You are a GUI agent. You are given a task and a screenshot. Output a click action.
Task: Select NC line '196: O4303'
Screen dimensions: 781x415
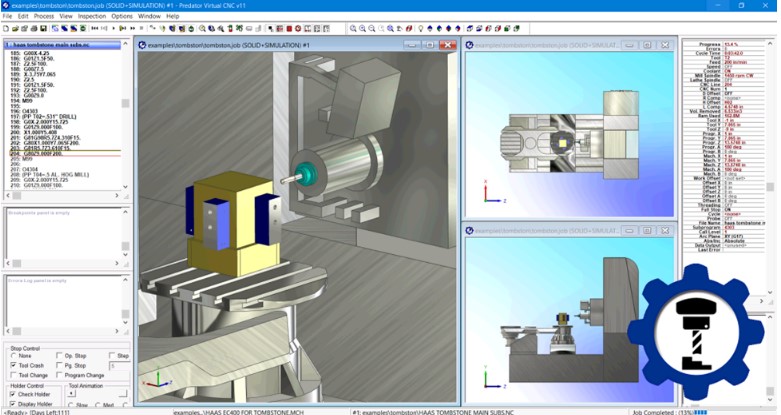[x=24, y=111]
